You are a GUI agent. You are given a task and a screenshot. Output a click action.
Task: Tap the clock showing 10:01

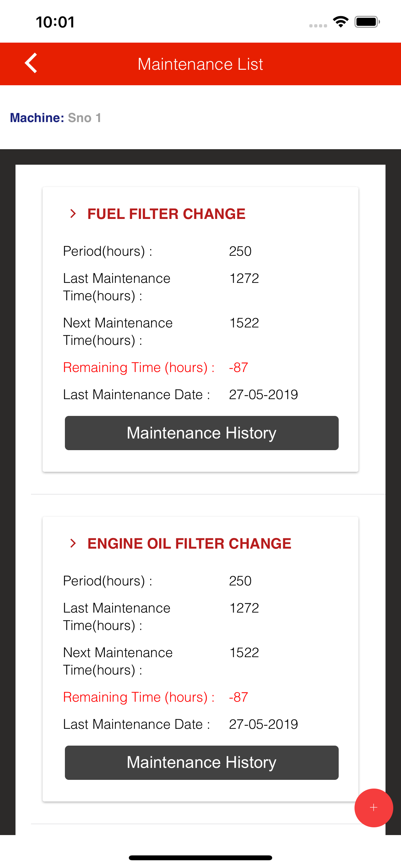[55, 22]
